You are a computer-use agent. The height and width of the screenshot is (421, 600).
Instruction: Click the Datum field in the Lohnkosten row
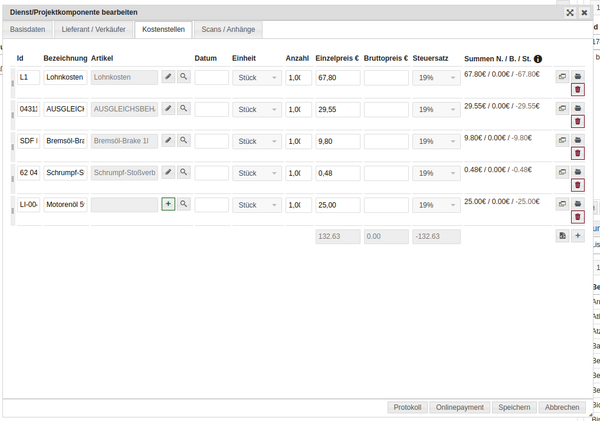211,77
